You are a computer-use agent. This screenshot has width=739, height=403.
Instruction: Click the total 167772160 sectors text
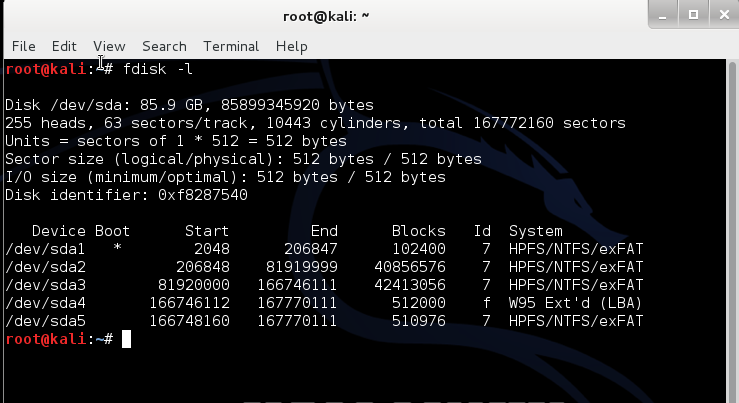[x=522, y=123]
